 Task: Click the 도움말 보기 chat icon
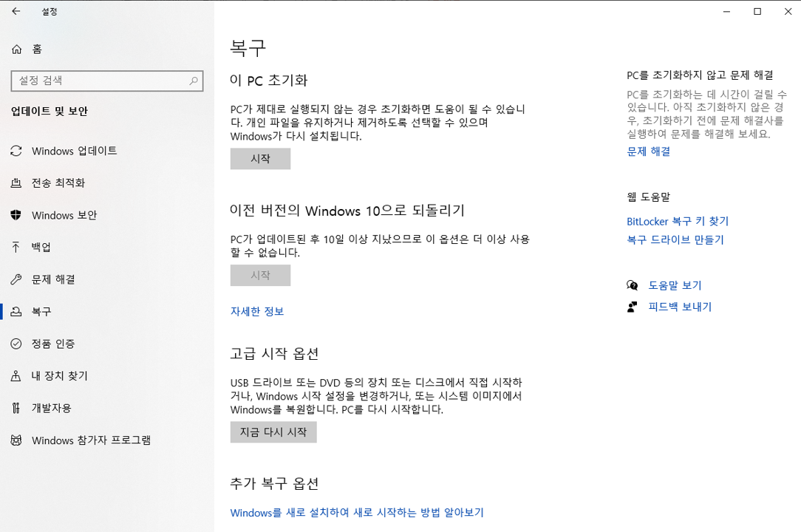tap(633, 285)
